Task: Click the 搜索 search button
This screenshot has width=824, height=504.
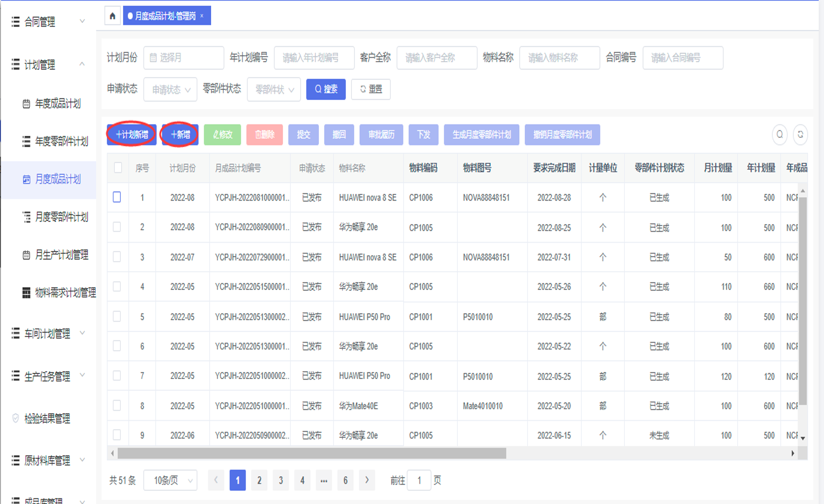Action: pyautogui.click(x=326, y=89)
